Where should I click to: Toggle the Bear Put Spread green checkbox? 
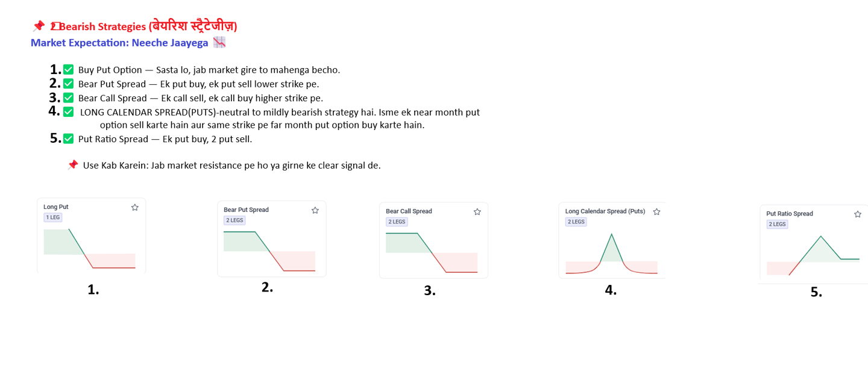point(69,84)
